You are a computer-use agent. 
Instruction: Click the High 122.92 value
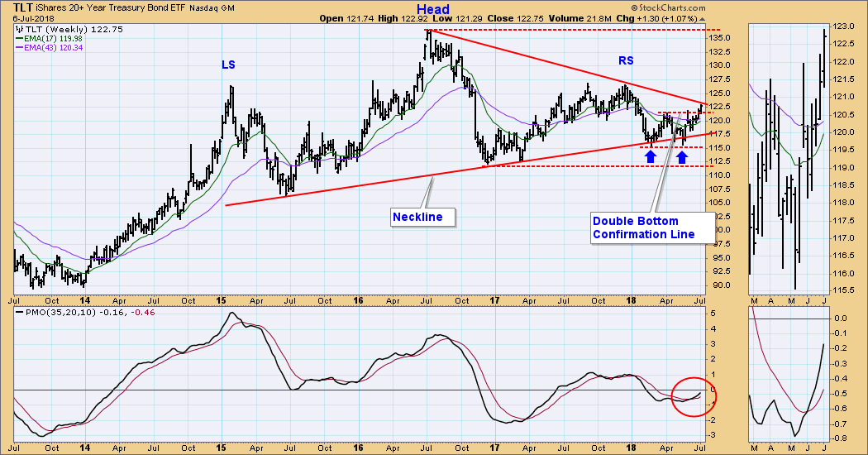403,18
